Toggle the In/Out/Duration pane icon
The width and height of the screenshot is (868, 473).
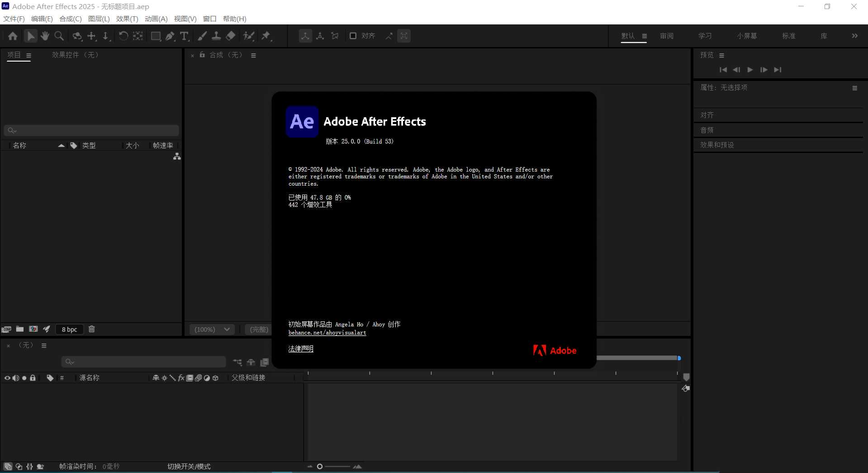(29, 466)
